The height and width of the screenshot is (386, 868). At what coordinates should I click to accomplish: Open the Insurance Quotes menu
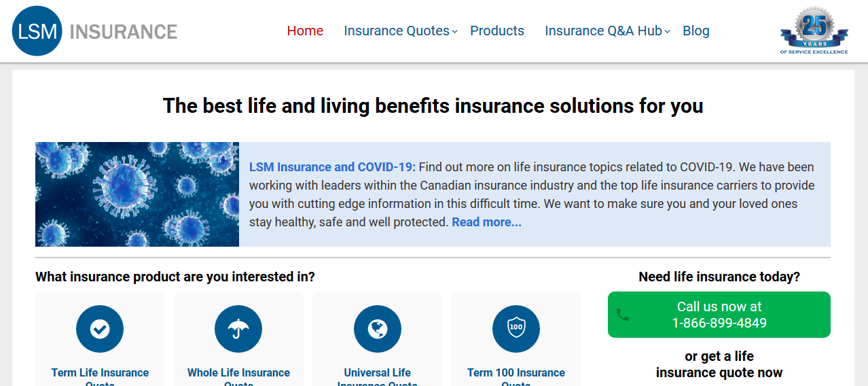pos(396,31)
